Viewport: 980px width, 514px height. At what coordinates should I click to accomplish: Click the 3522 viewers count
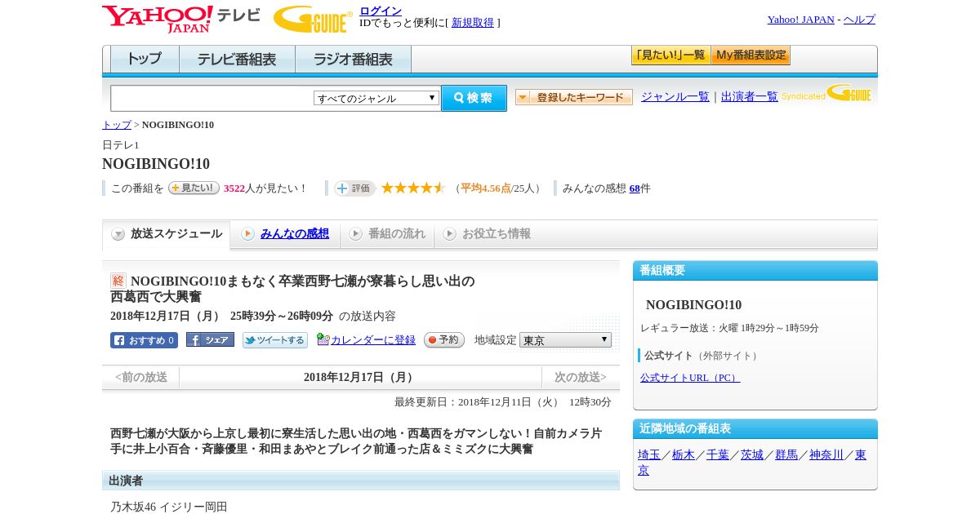234,188
